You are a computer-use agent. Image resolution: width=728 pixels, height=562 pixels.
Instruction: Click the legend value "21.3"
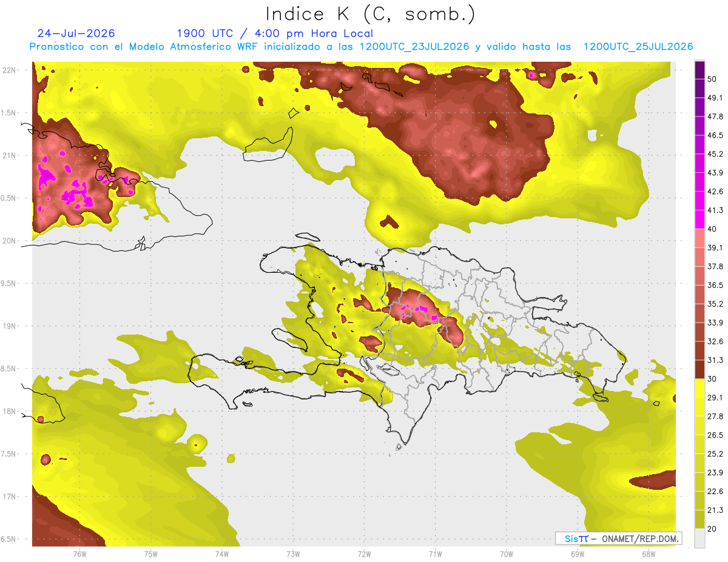click(x=715, y=510)
